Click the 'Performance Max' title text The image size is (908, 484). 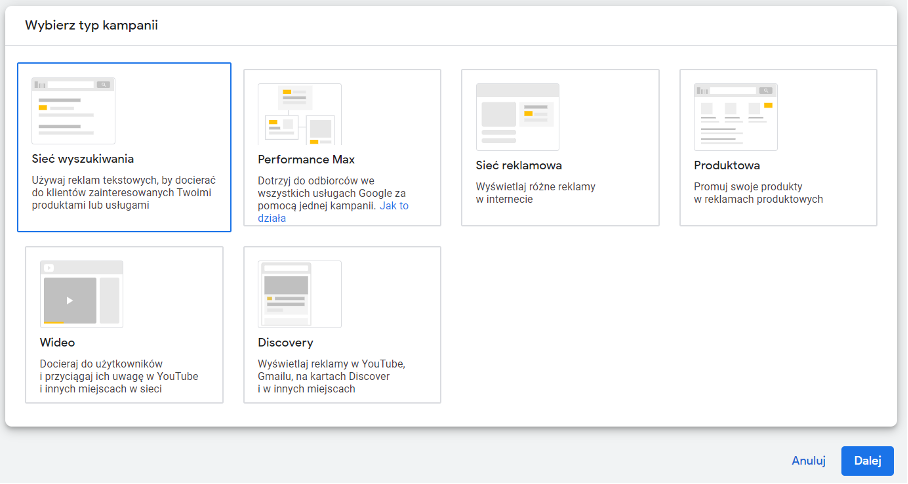point(306,159)
